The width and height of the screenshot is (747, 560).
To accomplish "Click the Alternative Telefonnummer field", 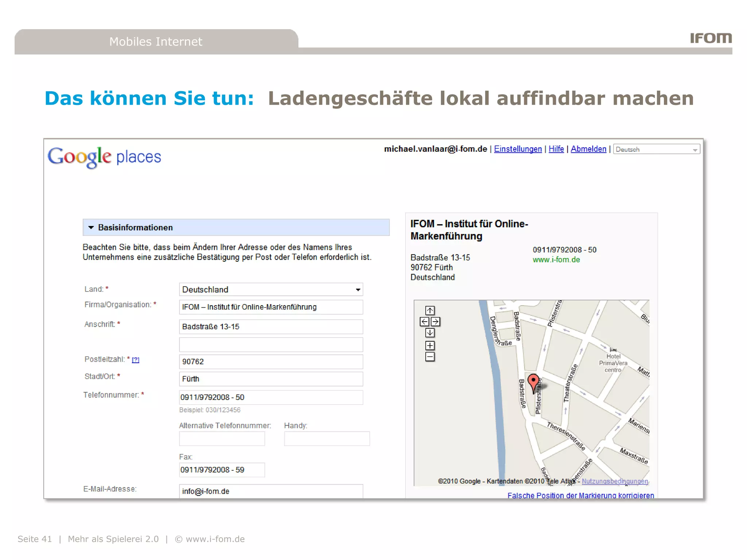I will click(222, 439).
